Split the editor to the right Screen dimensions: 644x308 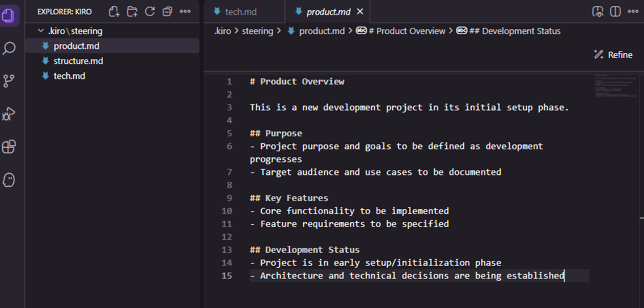point(615,11)
